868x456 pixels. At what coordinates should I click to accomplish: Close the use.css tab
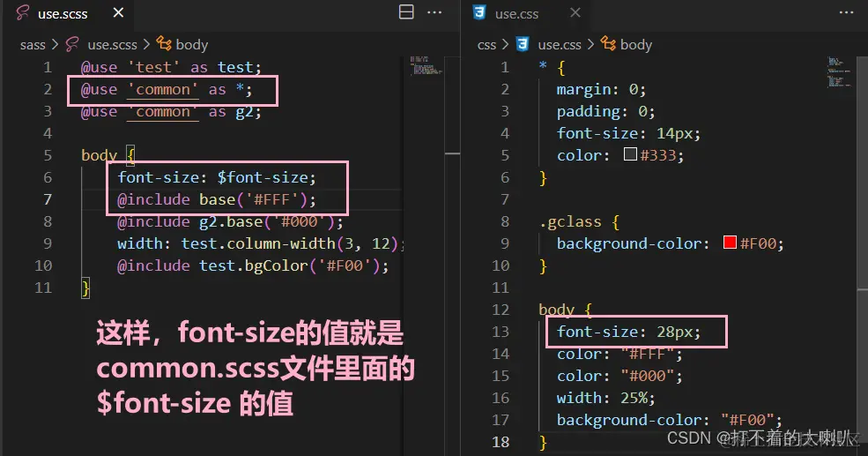pyautogui.click(x=575, y=12)
